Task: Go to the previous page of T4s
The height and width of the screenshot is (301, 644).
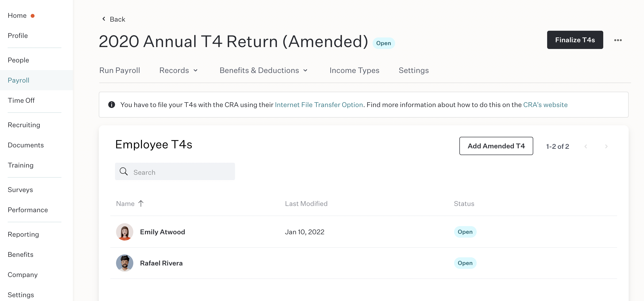Action: tap(585, 146)
